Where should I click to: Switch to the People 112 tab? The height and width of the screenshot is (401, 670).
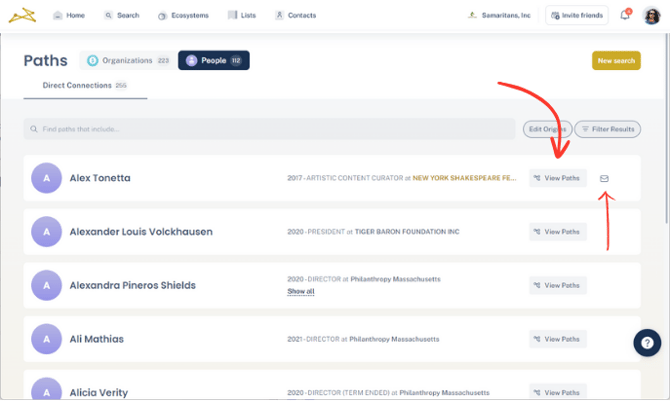214,60
